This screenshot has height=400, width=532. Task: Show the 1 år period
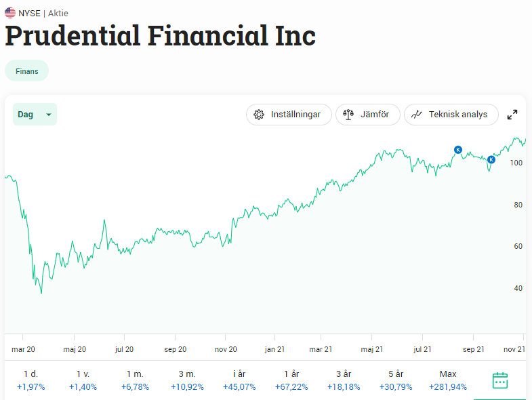[291, 380]
